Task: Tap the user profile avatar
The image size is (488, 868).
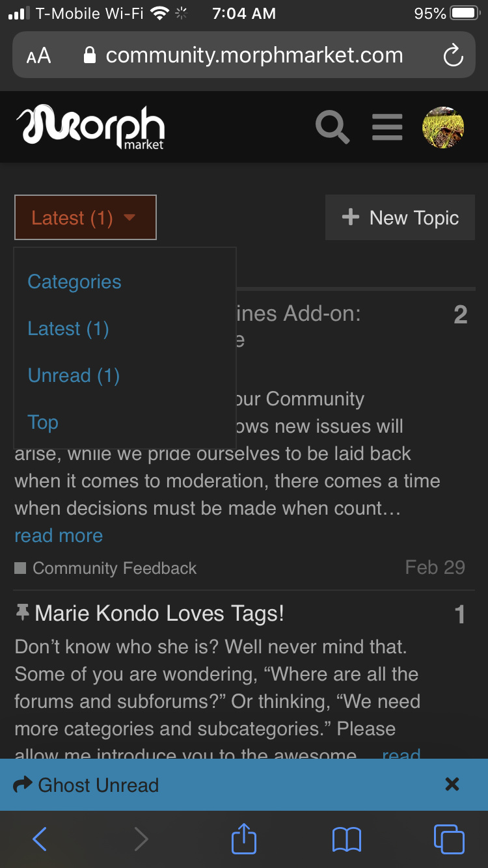Action: pos(443,128)
